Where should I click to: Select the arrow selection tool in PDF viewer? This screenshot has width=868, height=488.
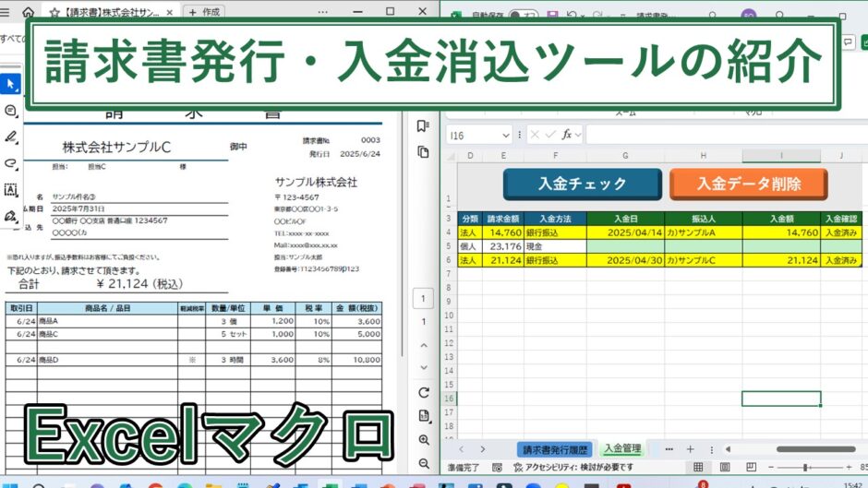(x=10, y=84)
